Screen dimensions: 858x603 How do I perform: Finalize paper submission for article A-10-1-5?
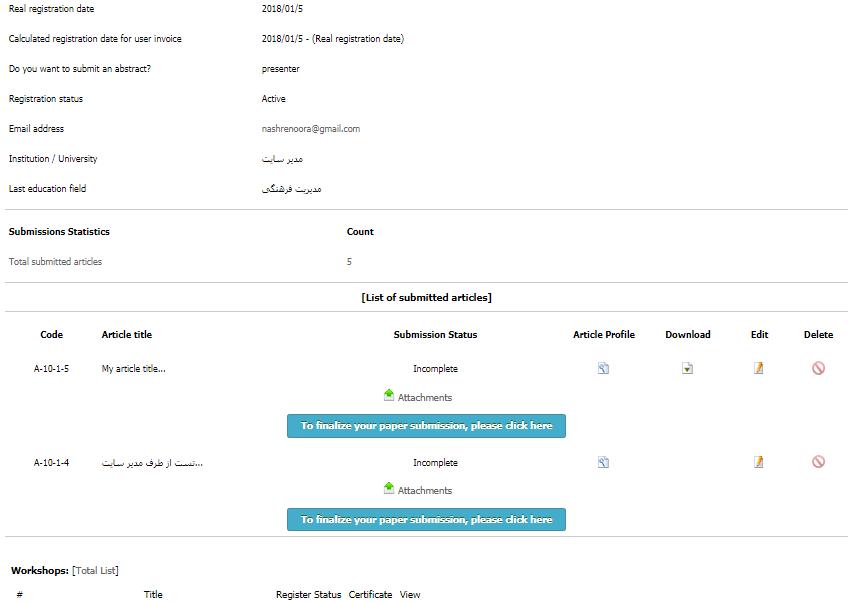click(426, 426)
